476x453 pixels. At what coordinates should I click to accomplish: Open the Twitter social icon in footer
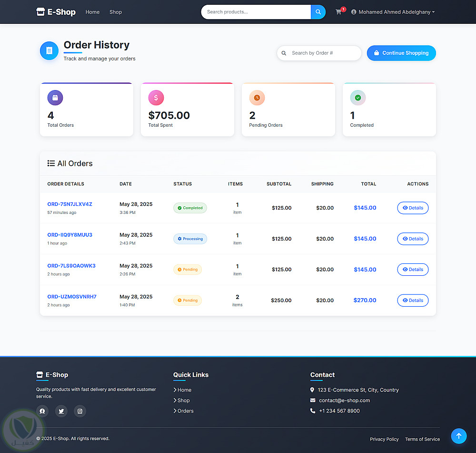coord(61,411)
